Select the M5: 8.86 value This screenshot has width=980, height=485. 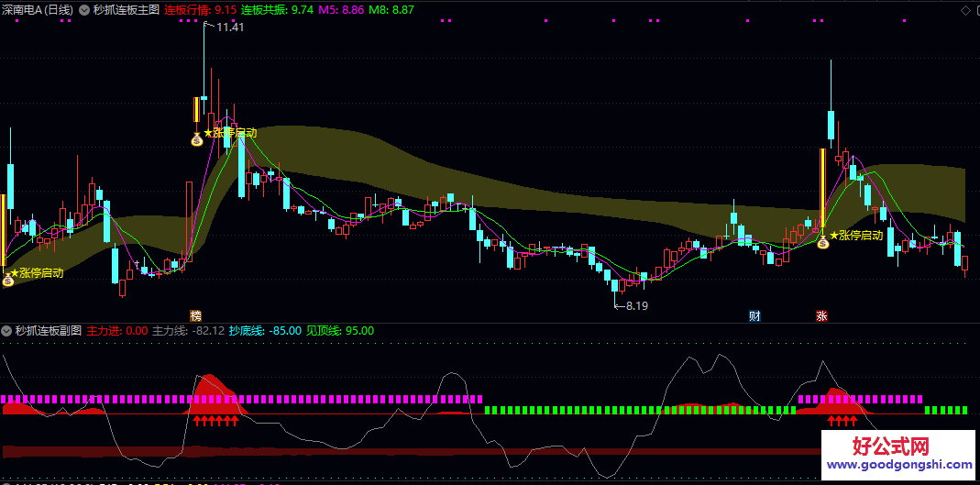point(341,10)
